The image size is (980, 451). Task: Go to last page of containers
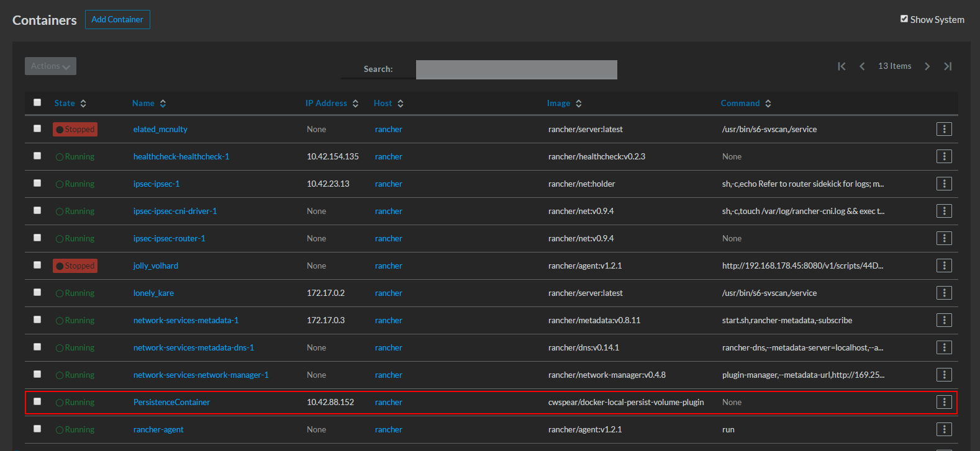click(x=948, y=66)
